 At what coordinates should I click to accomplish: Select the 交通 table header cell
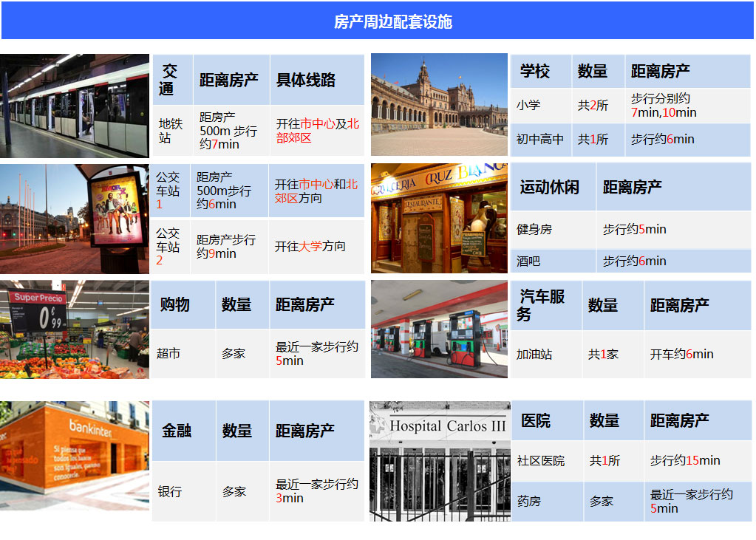(172, 80)
